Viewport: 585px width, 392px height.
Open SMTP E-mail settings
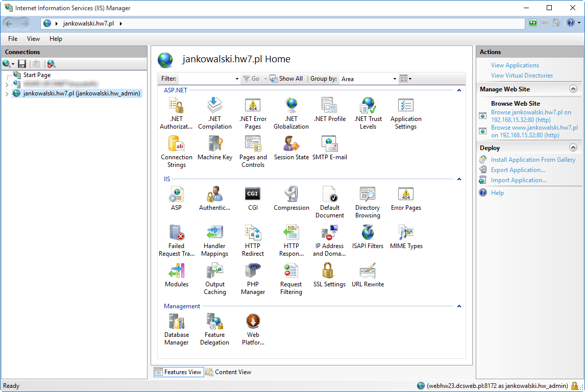pyautogui.click(x=329, y=148)
